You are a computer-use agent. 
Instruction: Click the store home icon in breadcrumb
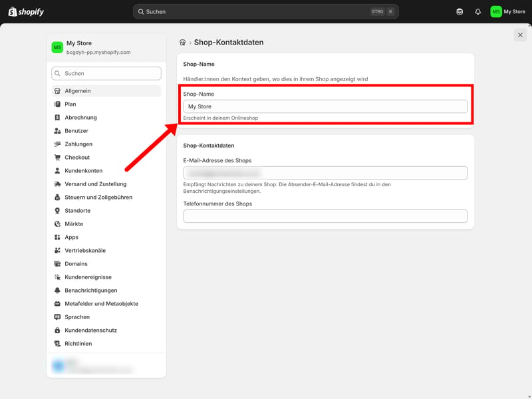tap(183, 43)
